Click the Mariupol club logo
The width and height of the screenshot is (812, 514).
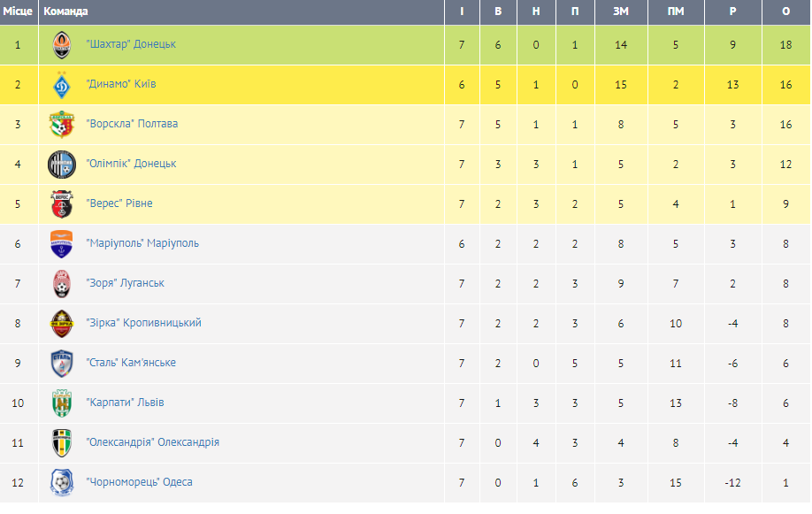(61, 243)
